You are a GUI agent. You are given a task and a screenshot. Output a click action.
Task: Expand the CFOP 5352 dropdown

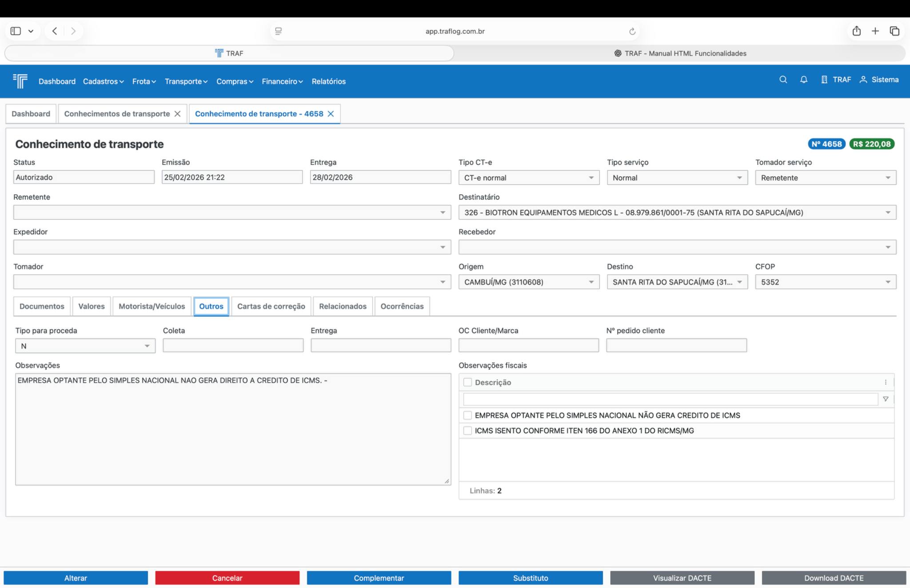pos(825,282)
